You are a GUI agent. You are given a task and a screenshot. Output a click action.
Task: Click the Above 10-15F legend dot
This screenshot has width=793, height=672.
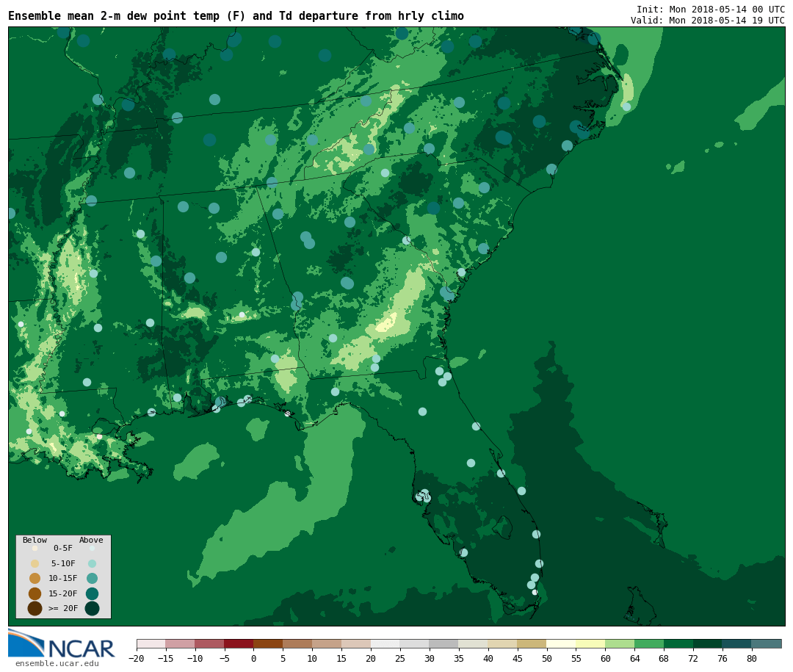pyautogui.click(x=92, y=578)
